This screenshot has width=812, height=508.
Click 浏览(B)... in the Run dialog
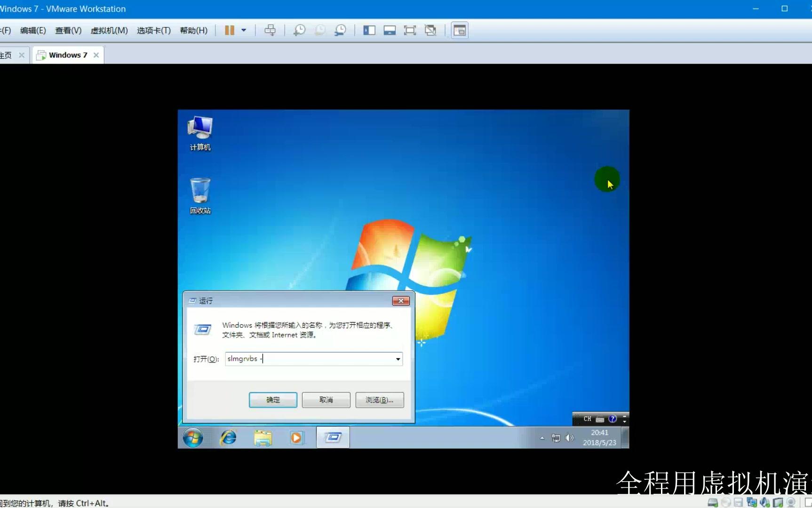[x=380, y=400]
